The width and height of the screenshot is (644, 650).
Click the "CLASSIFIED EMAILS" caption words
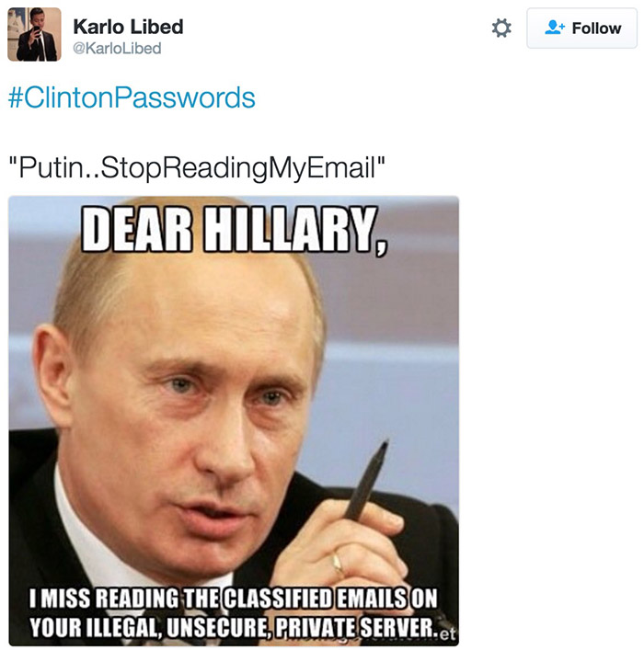pyautogui.click(x=315, y=599)
